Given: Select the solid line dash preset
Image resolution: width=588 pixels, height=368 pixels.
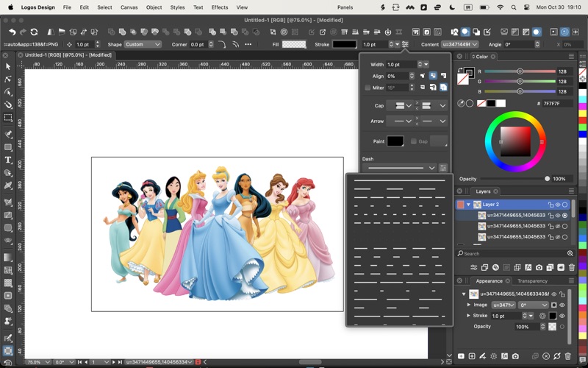Looking at the screenshot, I should tap(400, 180).
